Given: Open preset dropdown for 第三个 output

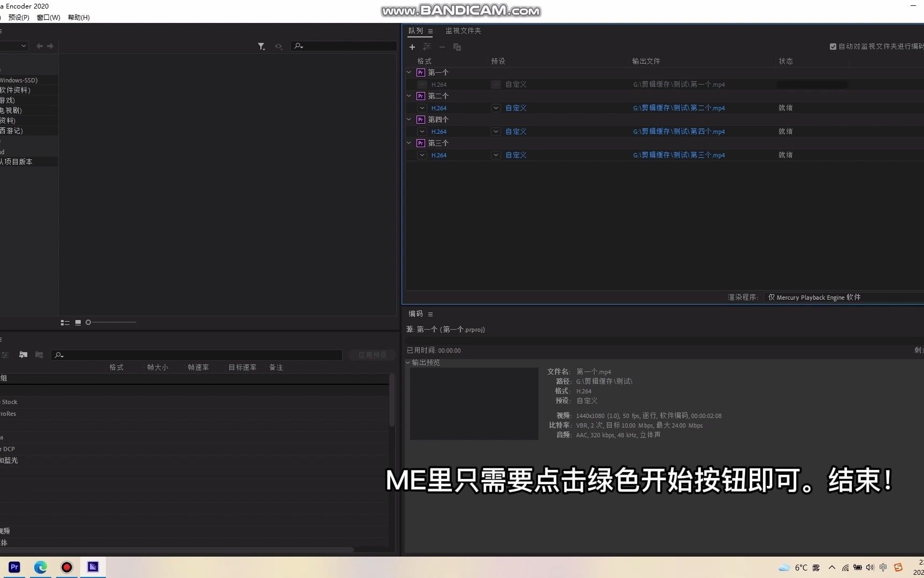Looking at the screenshot, I should click(x=496, y=155).
